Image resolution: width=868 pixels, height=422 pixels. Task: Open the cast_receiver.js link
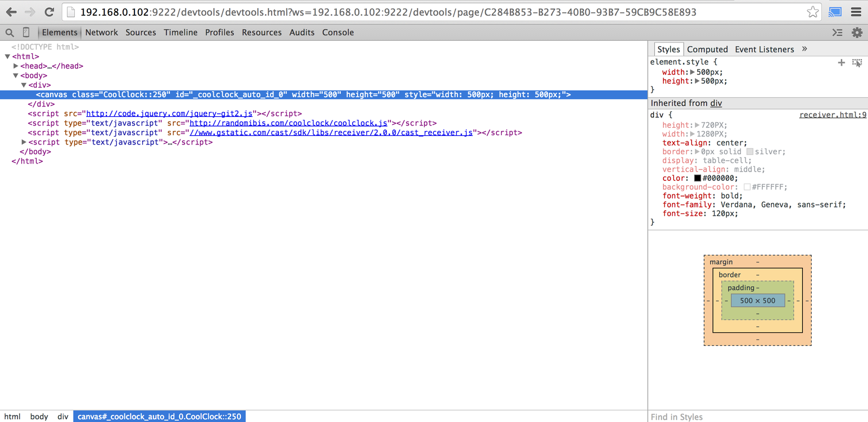click(x=331, y=133)
